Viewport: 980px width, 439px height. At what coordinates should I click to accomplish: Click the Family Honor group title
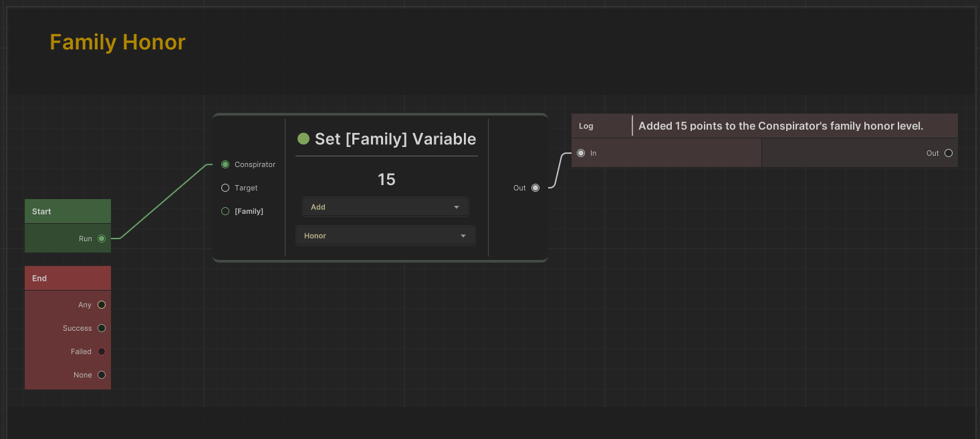pos(118,42)
